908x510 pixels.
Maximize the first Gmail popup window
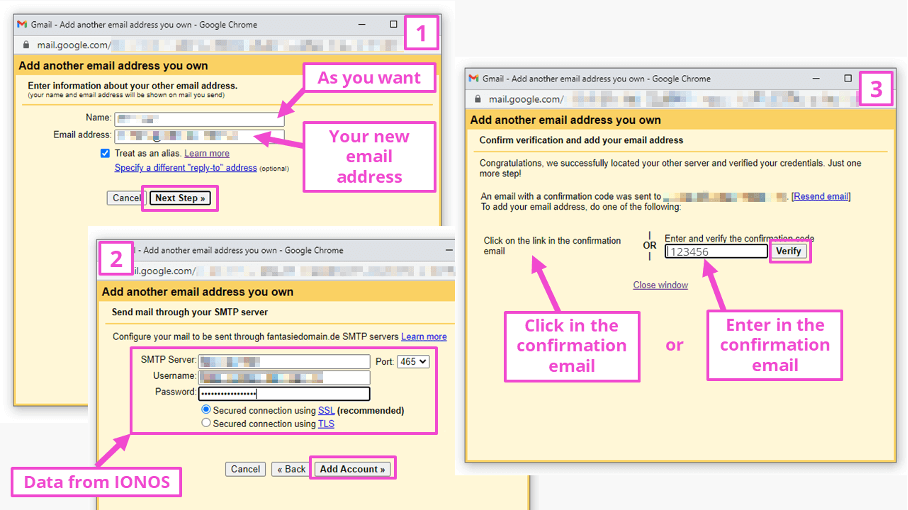(393, 24)
